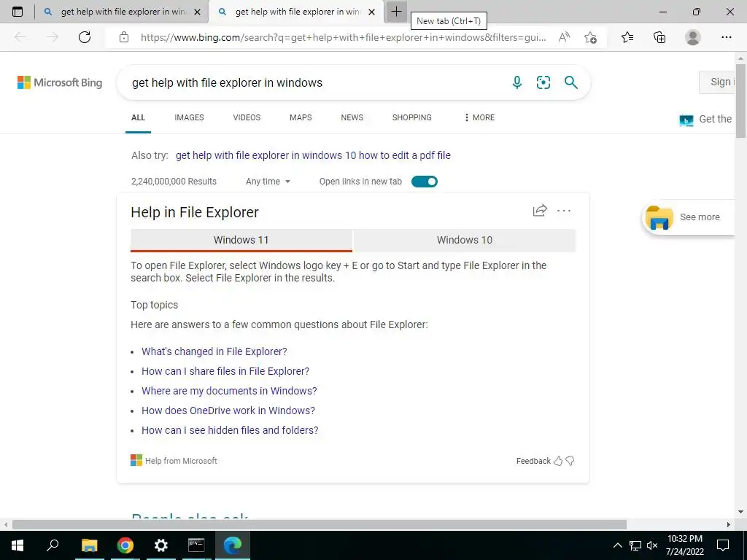The image size is (747, 560).
Task: Switch to MAPS results tab
Action: pos(301,117)
